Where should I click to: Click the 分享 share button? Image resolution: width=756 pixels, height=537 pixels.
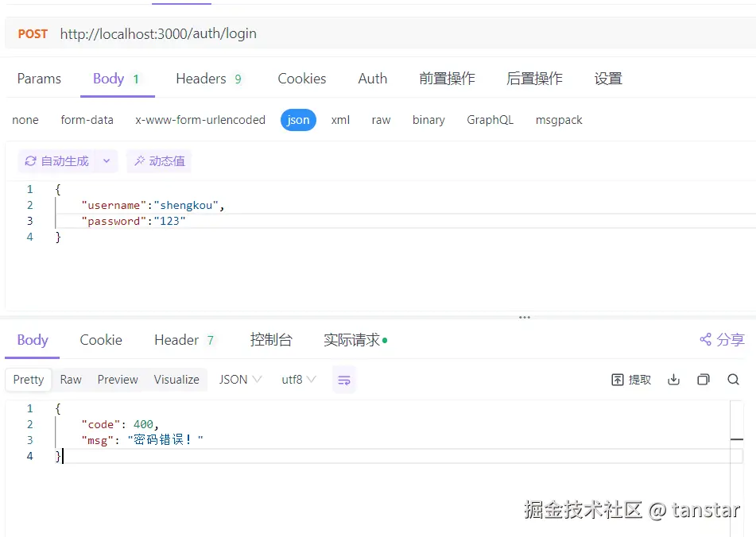tap(723, 339)
